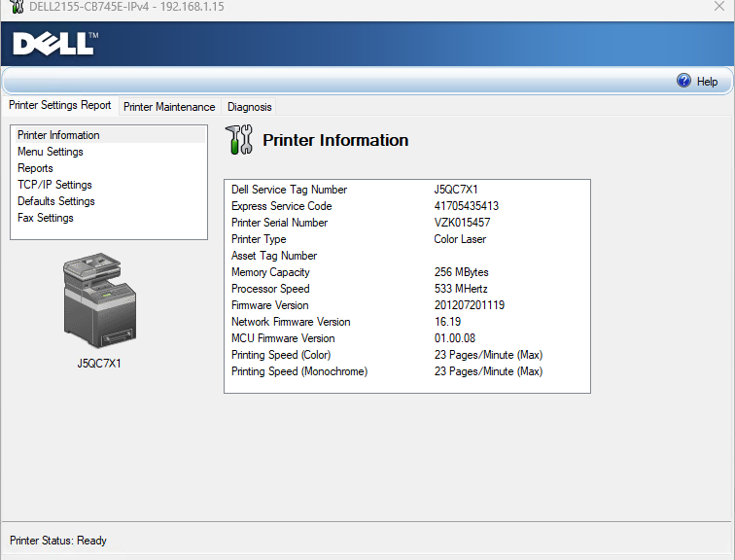Open the Printer Settings Report tab
Image resolution: width=735 pixels, height=560 pixels.
tap(60, 105)
